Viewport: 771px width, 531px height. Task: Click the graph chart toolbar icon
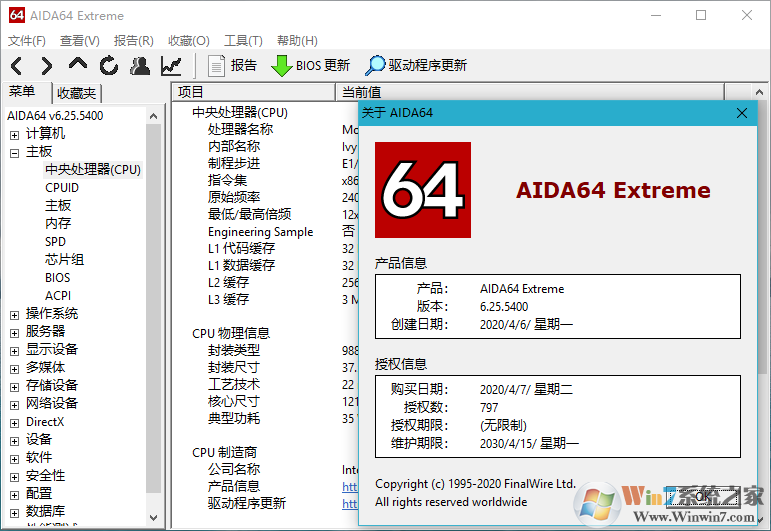[171, 66]
